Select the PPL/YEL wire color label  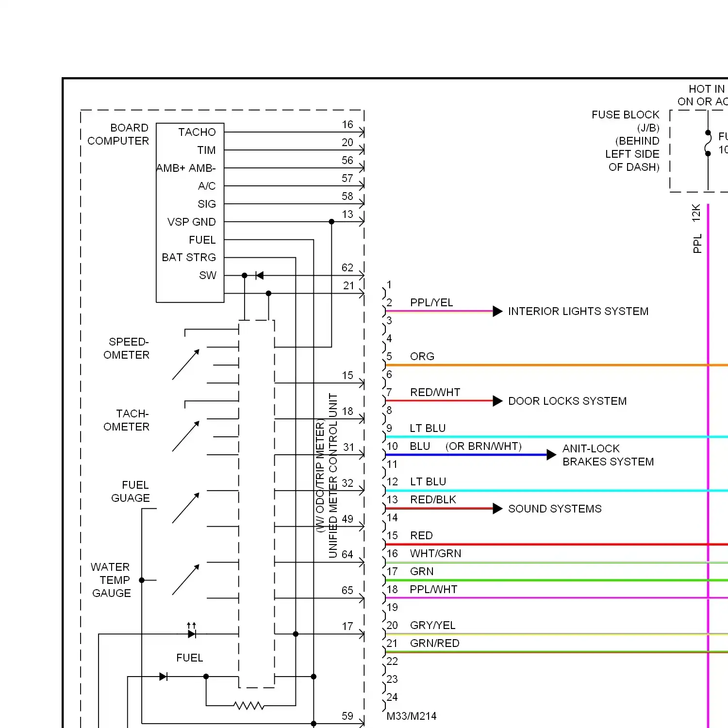[x=431, y=302]
